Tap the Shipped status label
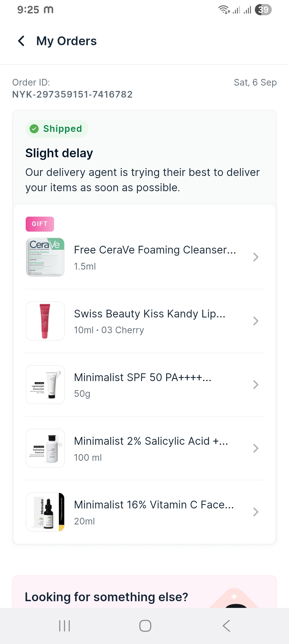This screenshot has height=644, width=289. [x=63, y=129]
